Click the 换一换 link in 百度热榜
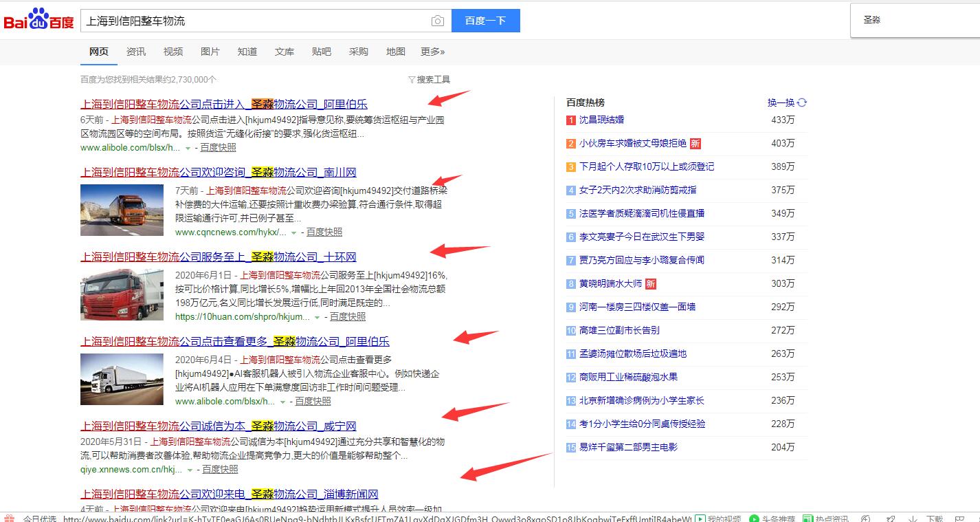This screenshot has width=980, height=522. coord(781,102)
